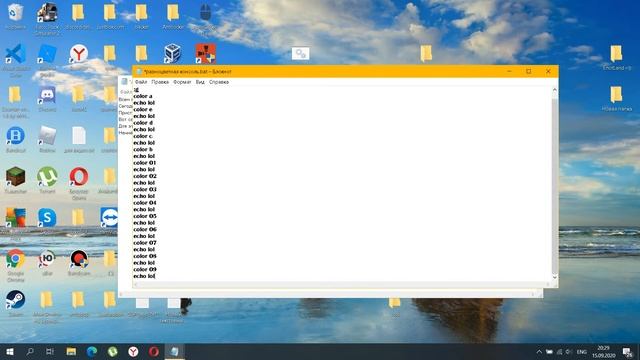The width and height of the screenshot is (640, 360).
Task: Click the Windows Start button
Action: point(9,351)
